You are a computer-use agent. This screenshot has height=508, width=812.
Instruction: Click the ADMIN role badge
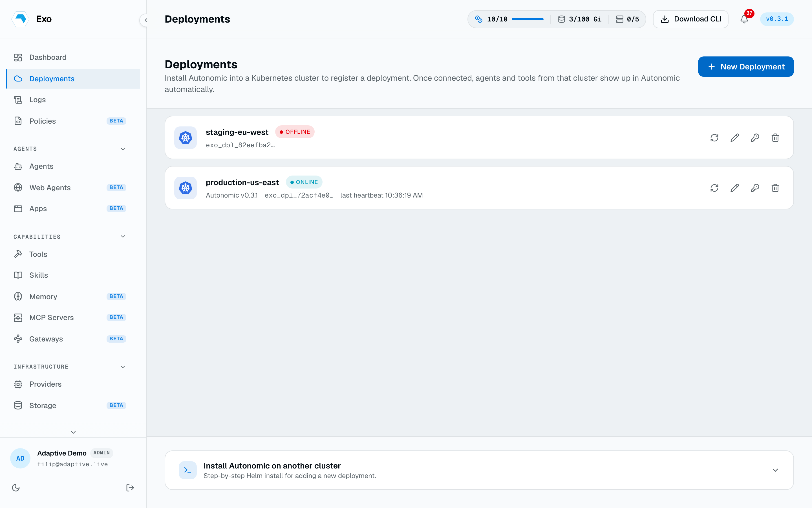[102, 453]
